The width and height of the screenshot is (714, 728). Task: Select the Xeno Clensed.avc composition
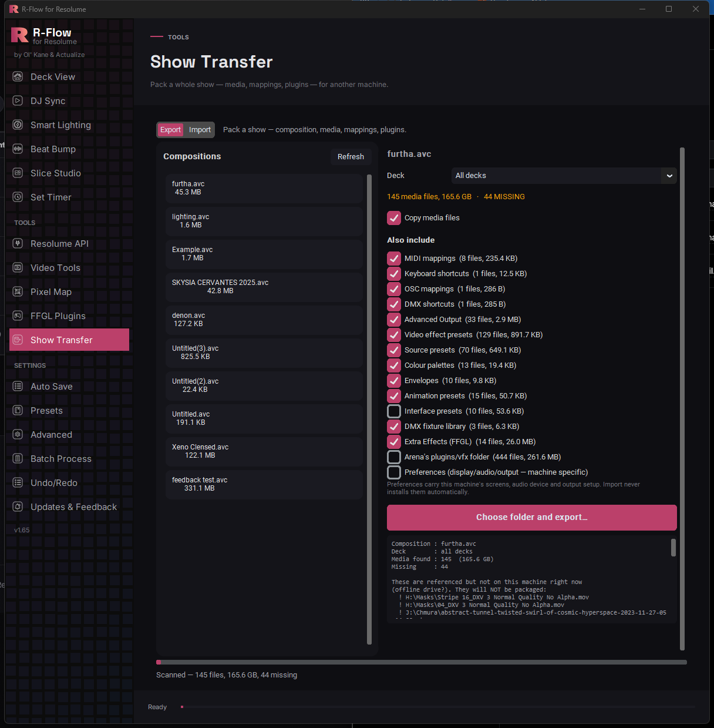point(264,451)
